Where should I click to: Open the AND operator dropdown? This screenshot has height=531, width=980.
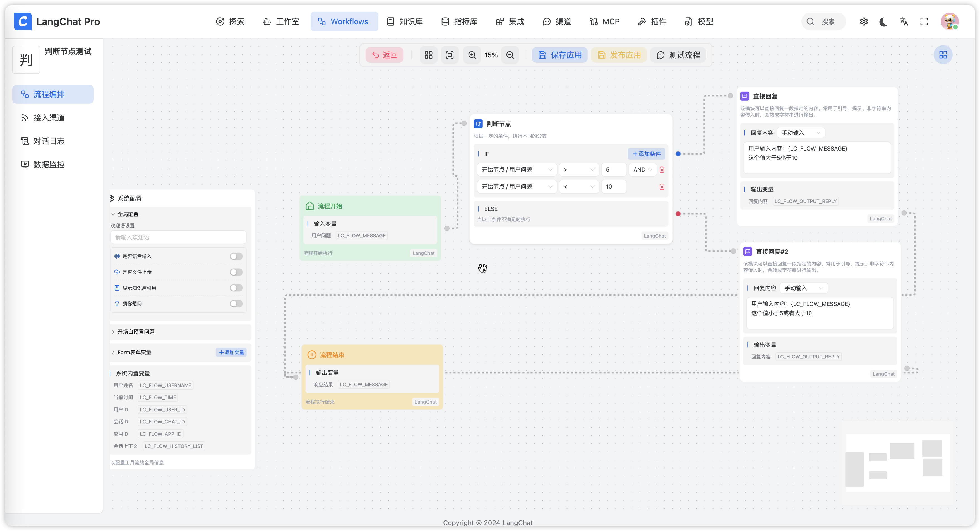pyautogui.click(x=642, y=170)
